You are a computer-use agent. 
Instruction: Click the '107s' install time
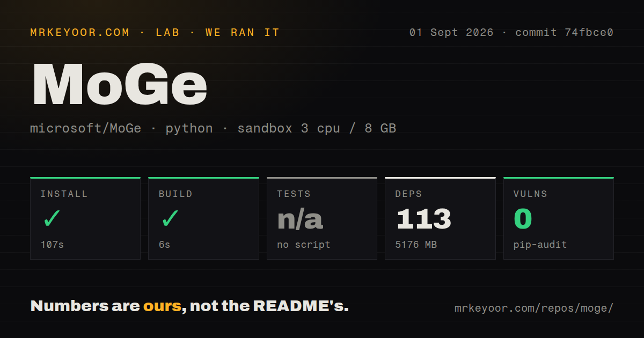(x=53, y=245)
